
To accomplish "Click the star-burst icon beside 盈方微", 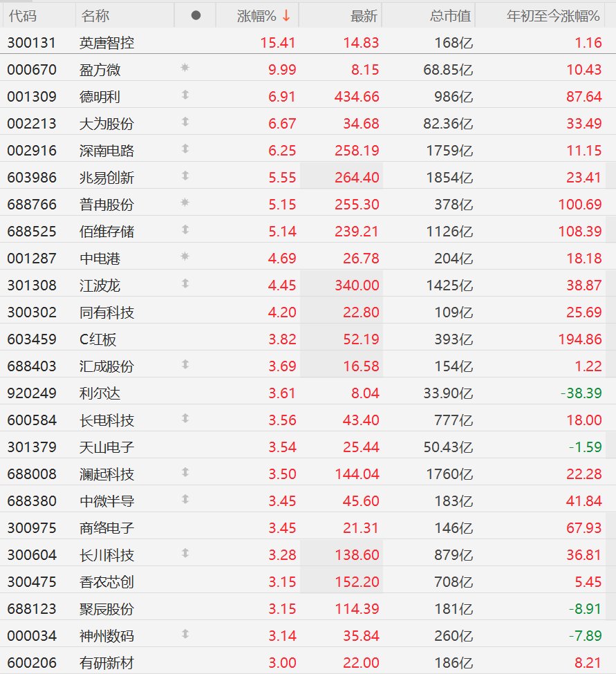I will point(185,68).
